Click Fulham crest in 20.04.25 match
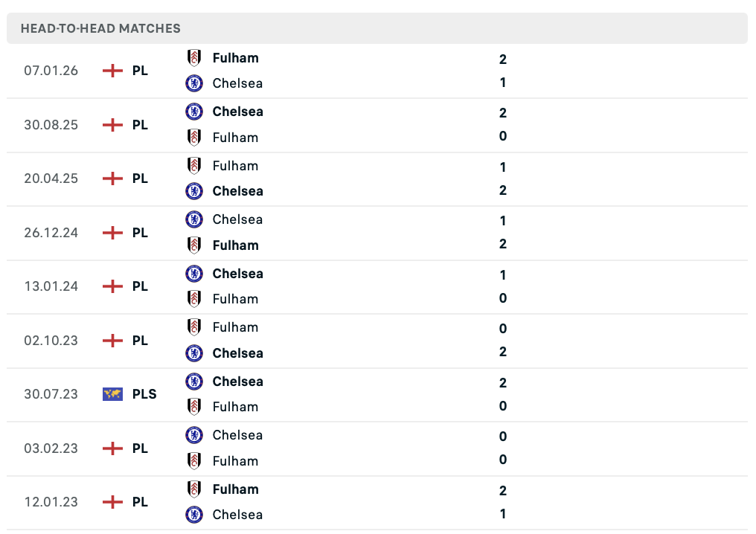This screenshot has height=534, width=756. (193, 166)
